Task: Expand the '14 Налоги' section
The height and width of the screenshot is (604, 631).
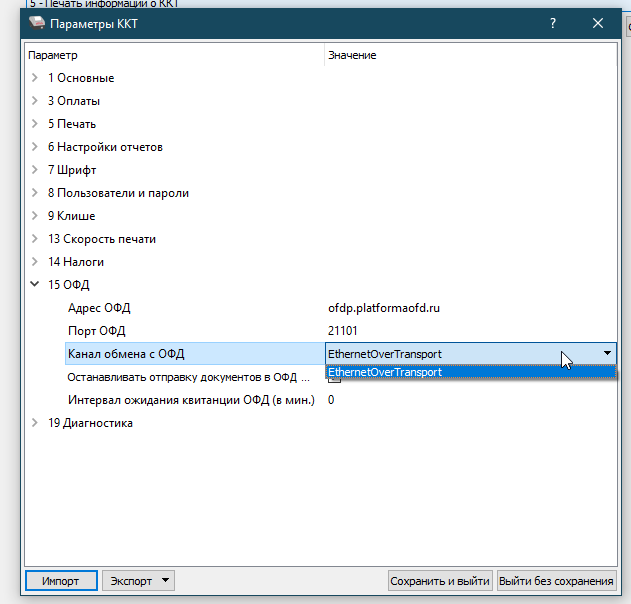Action: coord(35,262)
